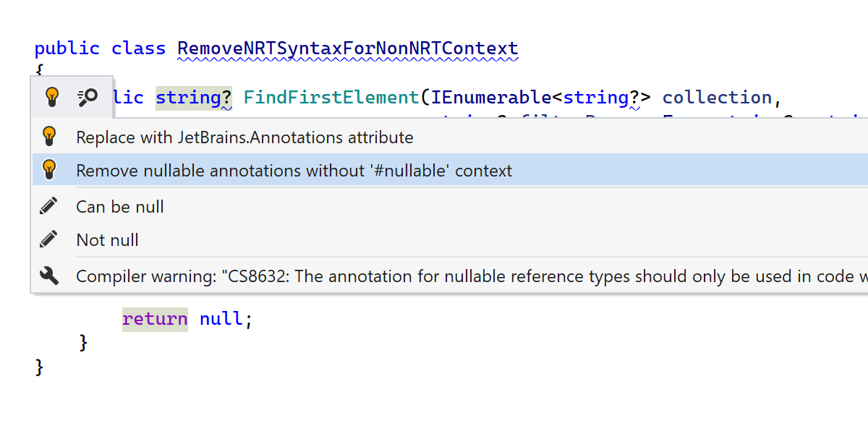Screen dimensions: 868x434
Task: Click the bulb icon beside Replace with JetBrains.Annotations
Action: pyautogui.click(x=49, y=137)
